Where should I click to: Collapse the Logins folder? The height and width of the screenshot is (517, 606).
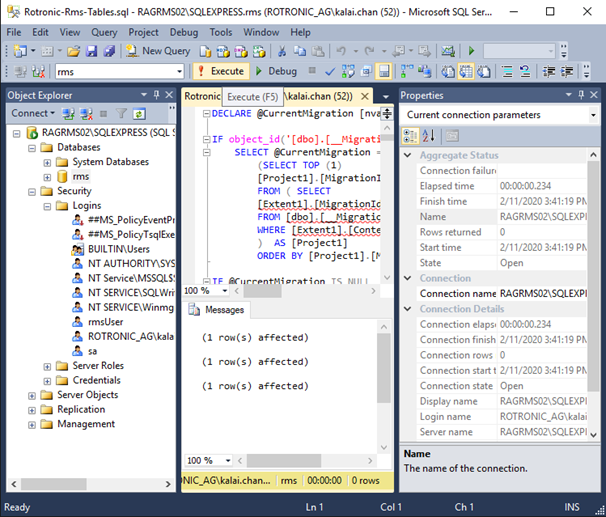47,206
